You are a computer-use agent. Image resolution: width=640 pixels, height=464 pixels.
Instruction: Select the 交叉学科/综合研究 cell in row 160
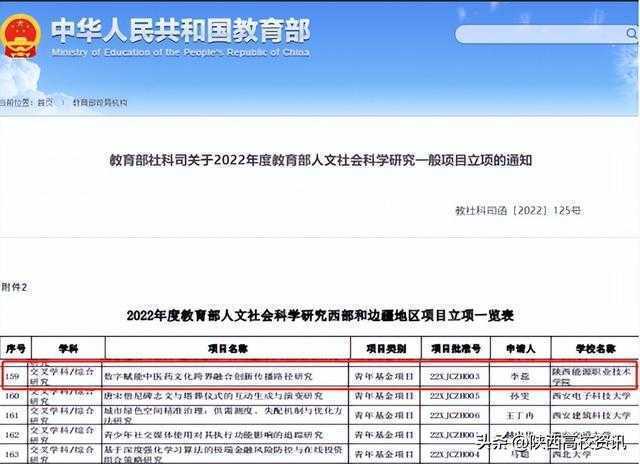pos(62,396)
